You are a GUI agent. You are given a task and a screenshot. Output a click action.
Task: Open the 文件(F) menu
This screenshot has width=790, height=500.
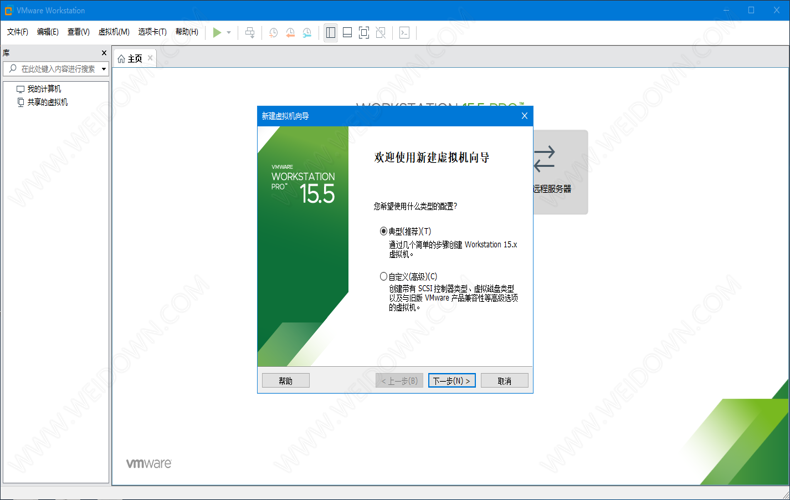pos(18,32)
